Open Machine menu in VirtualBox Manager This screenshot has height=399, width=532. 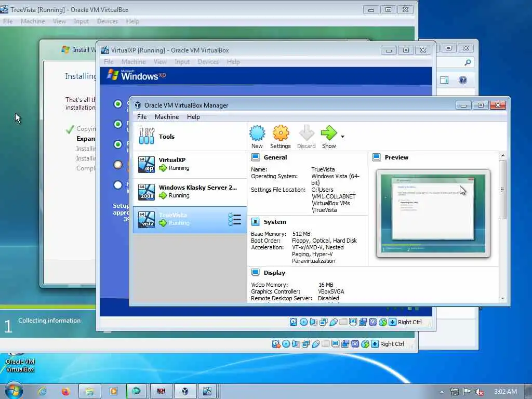[x=167, y=117]
